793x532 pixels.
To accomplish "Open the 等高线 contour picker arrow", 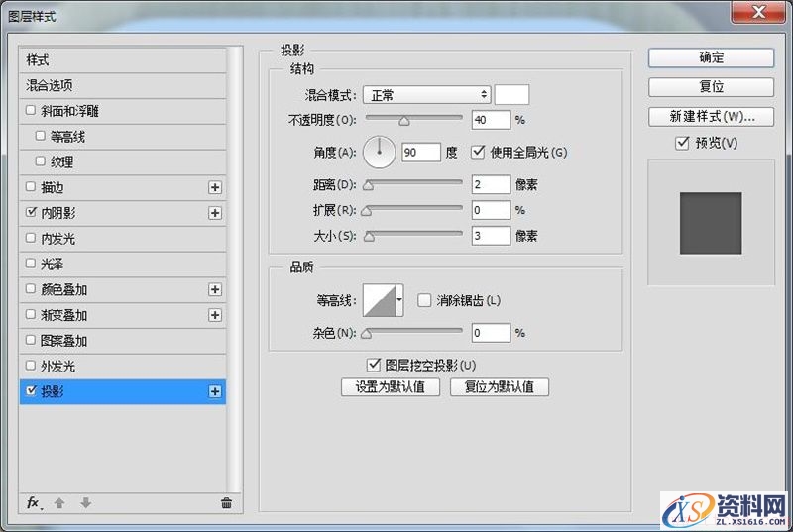I will [399, 300].
